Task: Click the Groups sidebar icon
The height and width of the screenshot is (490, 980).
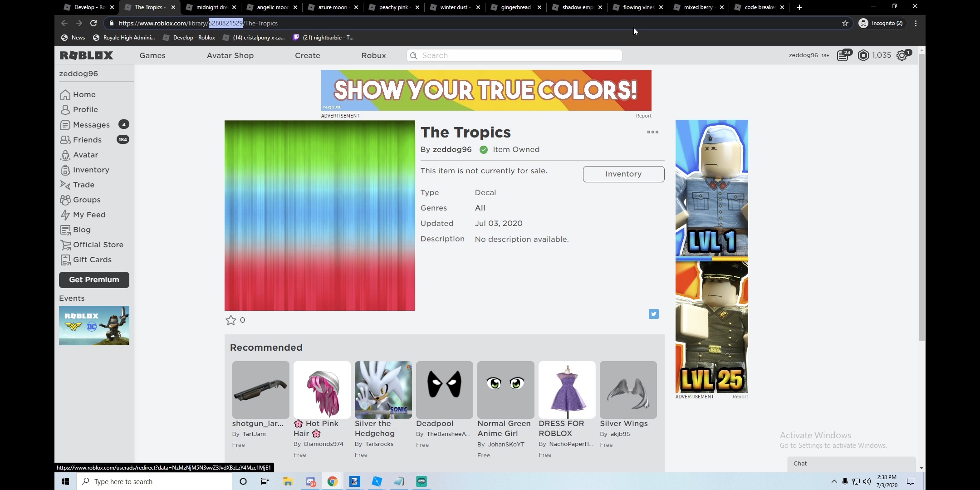Action: click(66, 199)
